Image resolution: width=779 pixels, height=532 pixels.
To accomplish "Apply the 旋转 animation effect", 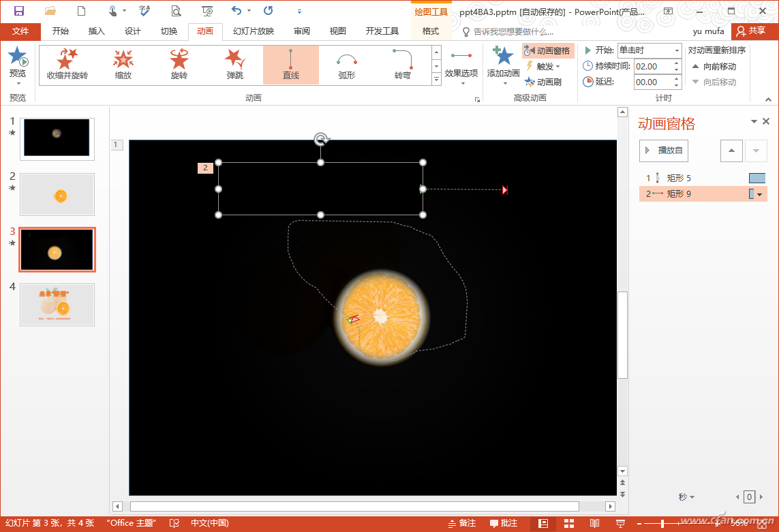I will tap(179, 65).
